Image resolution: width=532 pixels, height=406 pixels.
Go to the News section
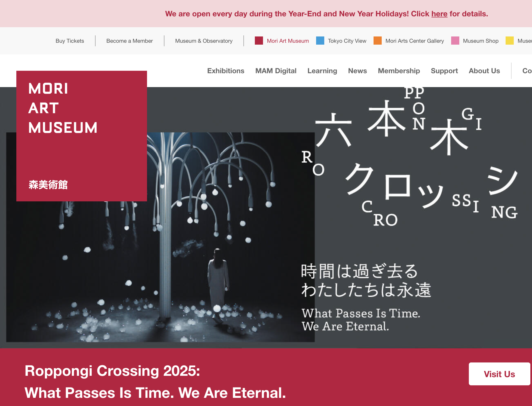pos(357,71)
